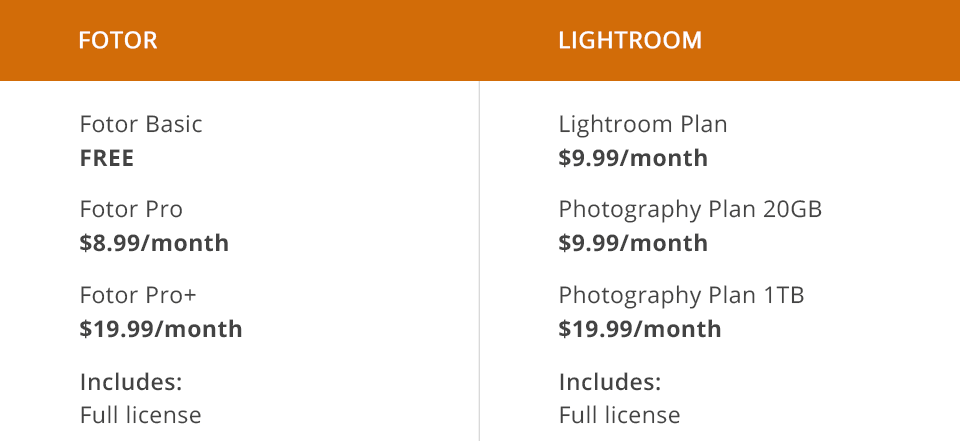Image resolution: width=960 pixels, height=441 pixels.
Task: Click Includes: label in the Lightroom column
Action: point(610,381)
